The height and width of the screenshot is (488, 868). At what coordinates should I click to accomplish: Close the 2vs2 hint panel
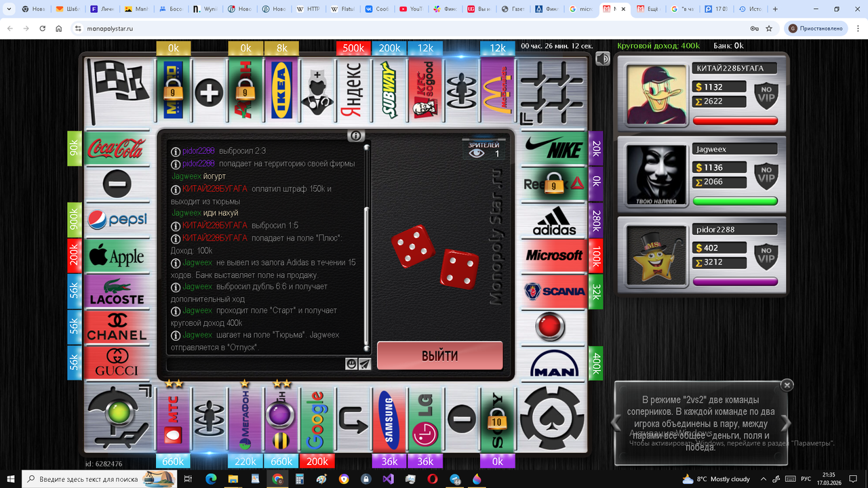coord(787,385)
